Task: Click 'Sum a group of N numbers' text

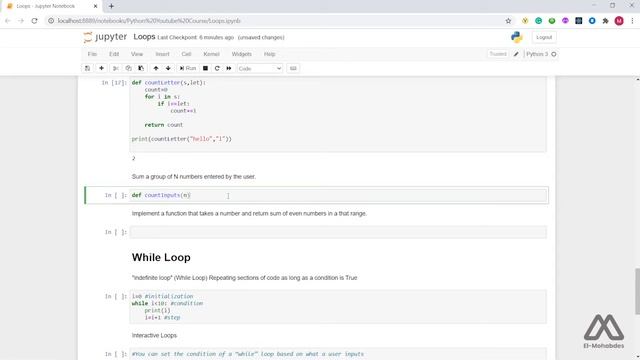Action: point(194,177)
